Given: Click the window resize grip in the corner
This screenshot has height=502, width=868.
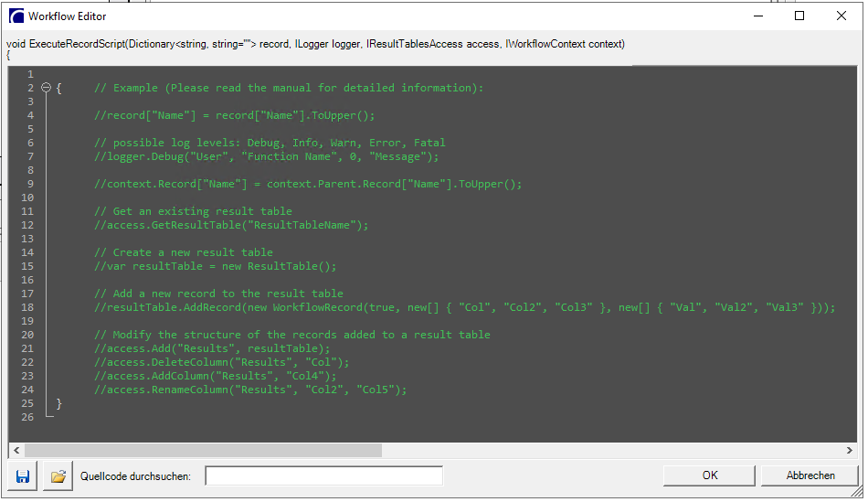Looking at the screenshot, I should 857,491.
